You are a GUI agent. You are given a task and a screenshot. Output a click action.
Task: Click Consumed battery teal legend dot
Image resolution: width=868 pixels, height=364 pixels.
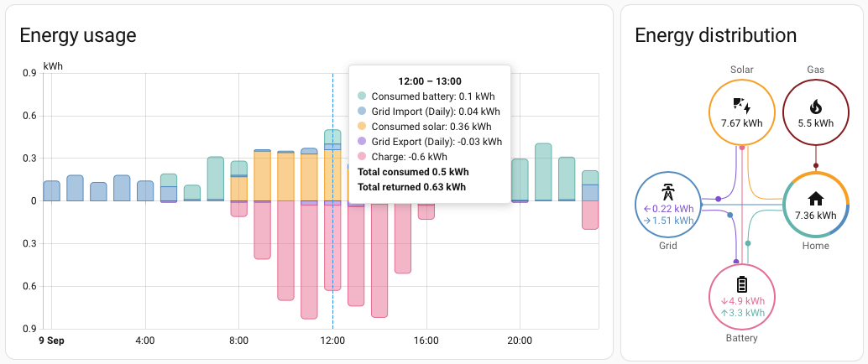(x=362, y=96)
